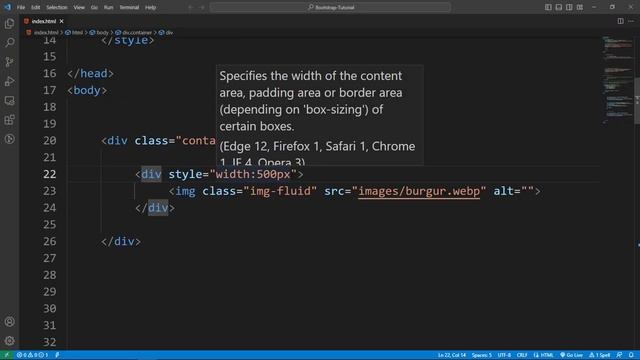Go back with the navigation arrow
This screenshot has width=640, height=360.
(x=190, y=7)
